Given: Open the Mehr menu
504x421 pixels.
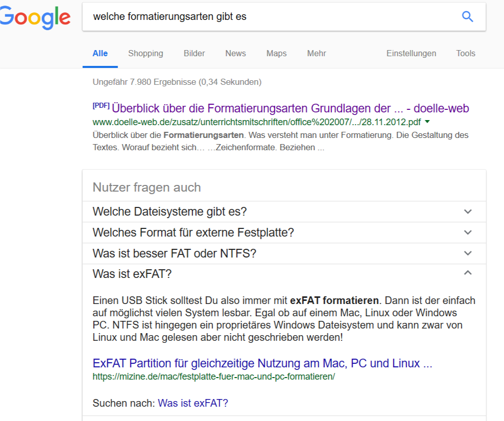Looking at the screenshot, I should (316, 53).
